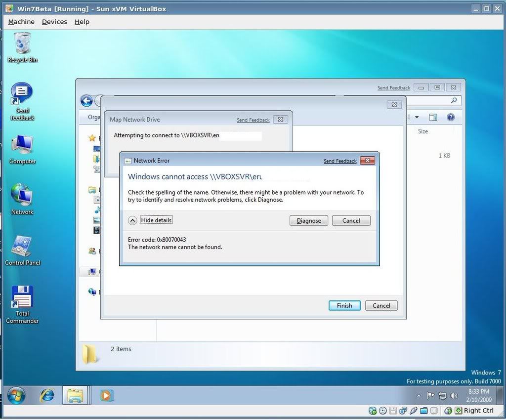Show hidden system tray icons arrow

point(419,396)
